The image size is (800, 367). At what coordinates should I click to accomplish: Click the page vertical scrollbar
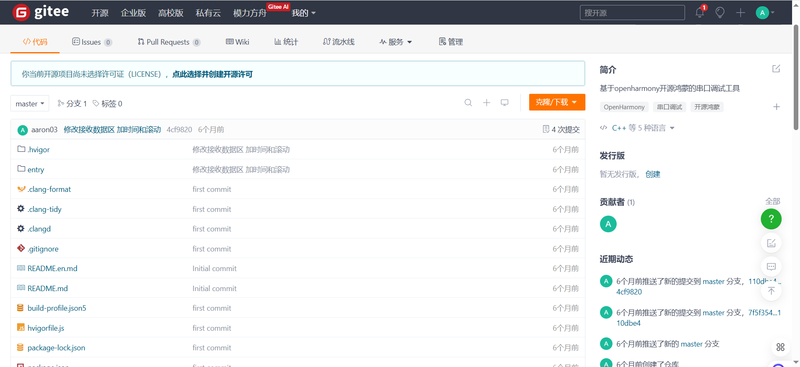(796, 77)
